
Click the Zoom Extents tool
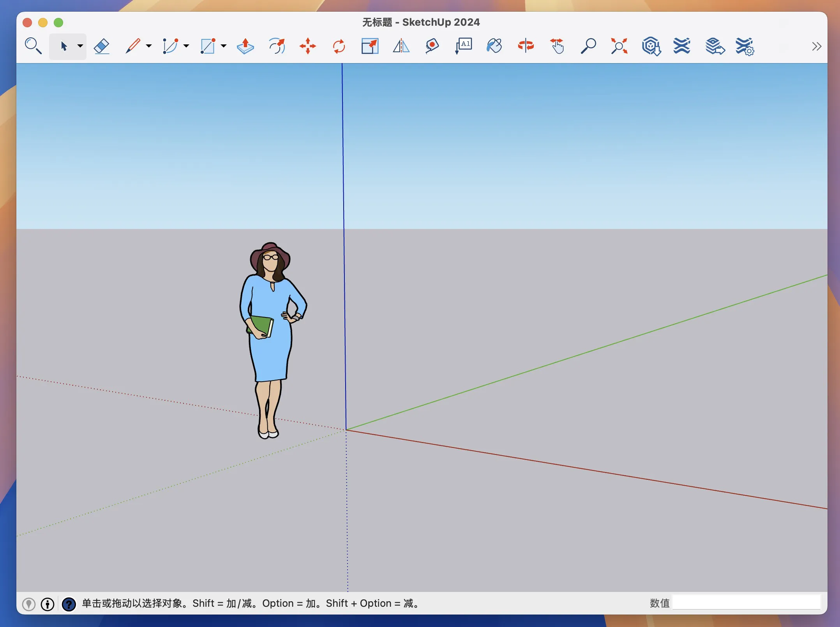click(x=619, y=46)
